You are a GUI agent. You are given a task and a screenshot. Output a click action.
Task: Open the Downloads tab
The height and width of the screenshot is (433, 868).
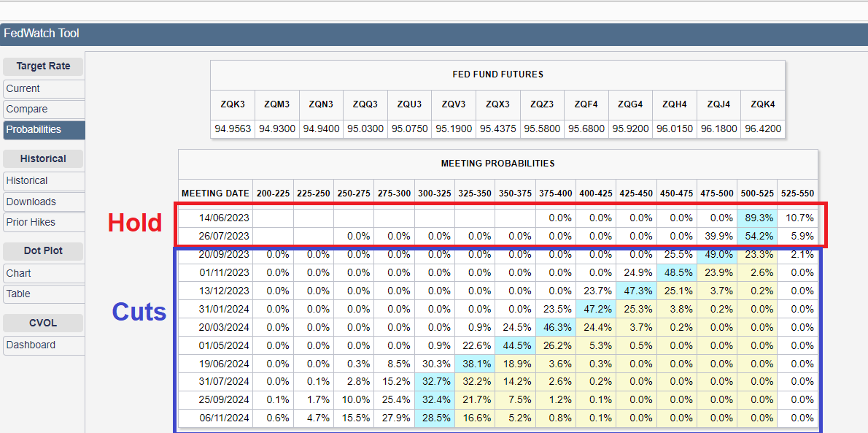click(44, 202)
